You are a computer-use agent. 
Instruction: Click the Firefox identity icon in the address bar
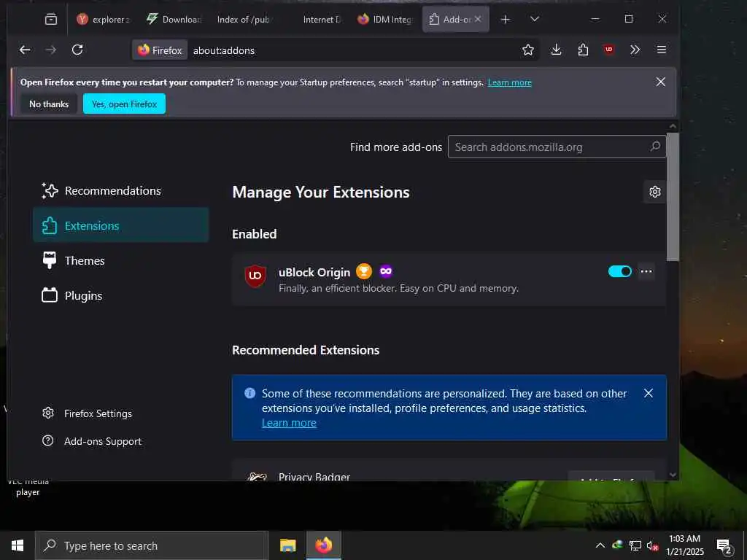pyautogui.click(x=160, y=50)
